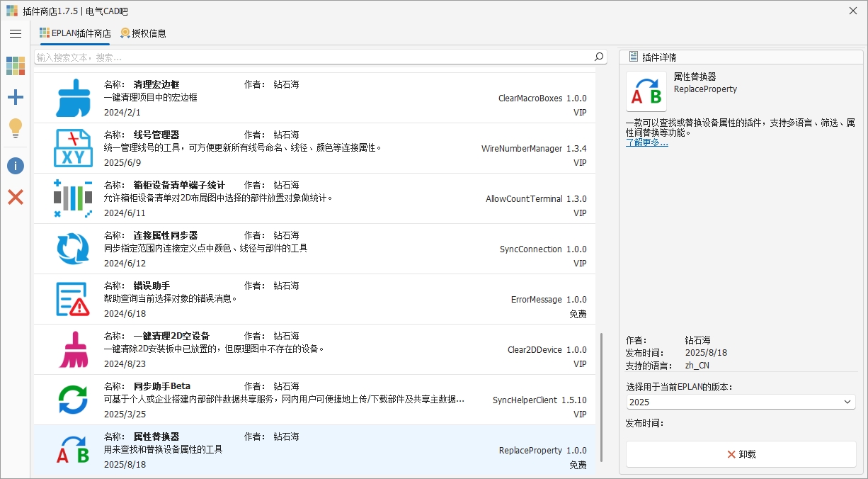Image resolution: width=868 pixels, height=479 pixels.
Task: Click supported language value zh_CN
Action: pos(697,366)
